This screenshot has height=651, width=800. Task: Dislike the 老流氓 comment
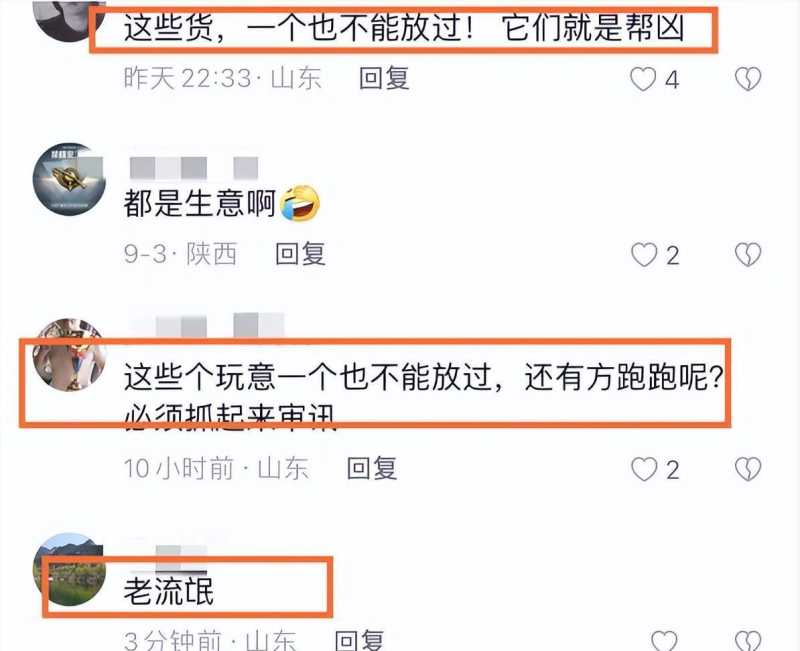[x=748, y=641]
